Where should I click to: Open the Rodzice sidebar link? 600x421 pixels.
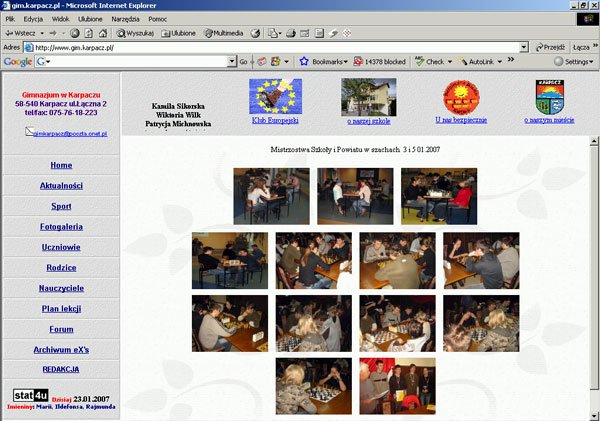(x=61, y=268)
